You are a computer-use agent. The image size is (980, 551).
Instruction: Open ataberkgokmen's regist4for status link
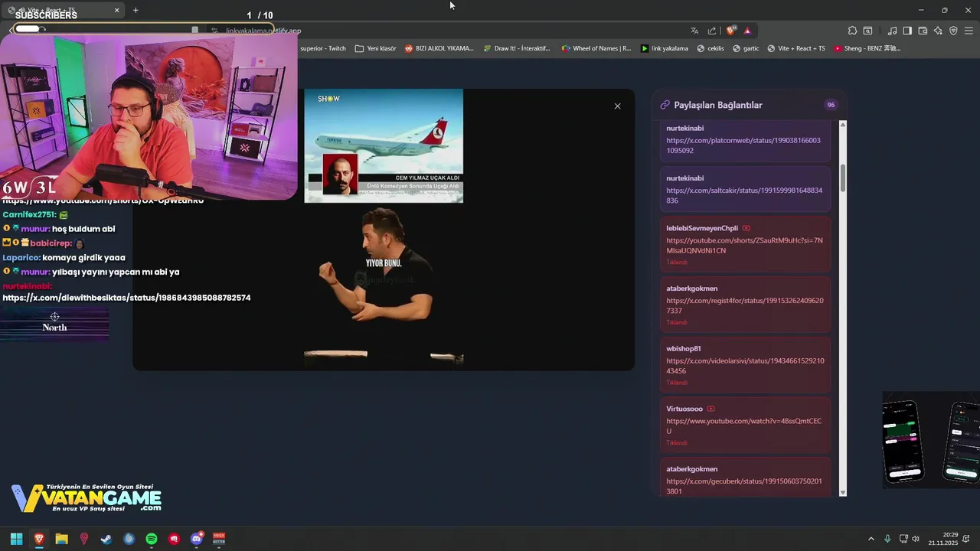(x=744, y=305)
